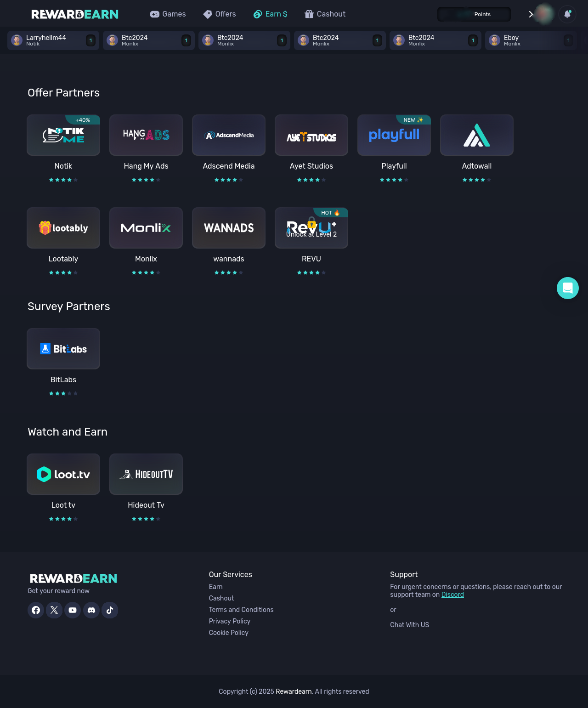Go to the Offers menu

pyautogui.click(x=220, y=14)
